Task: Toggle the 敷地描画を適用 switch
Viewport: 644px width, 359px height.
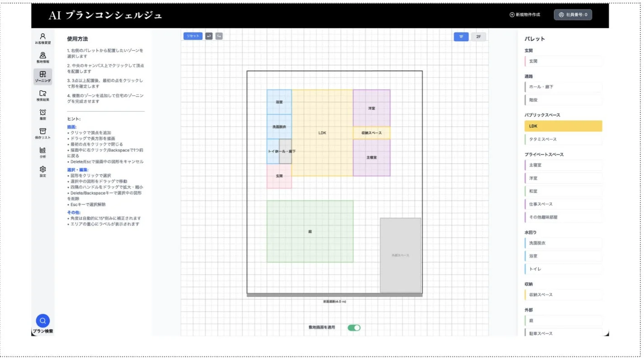Action: (354, 327)
